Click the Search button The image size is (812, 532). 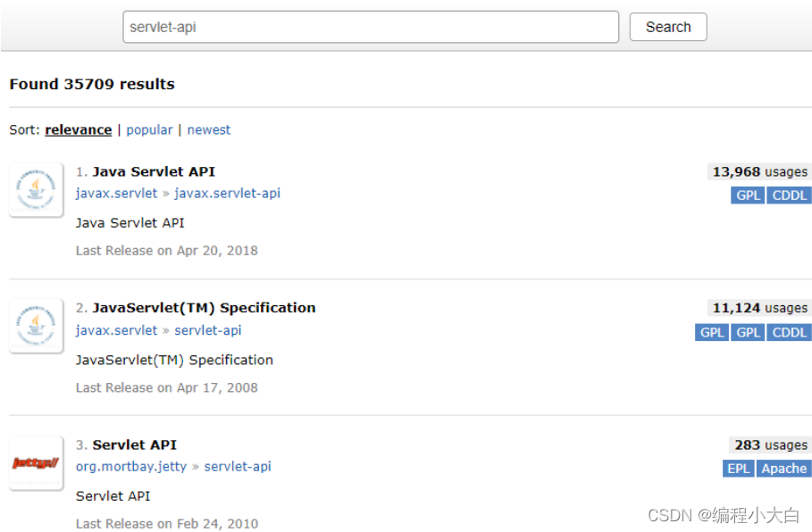tap(668, 27)
